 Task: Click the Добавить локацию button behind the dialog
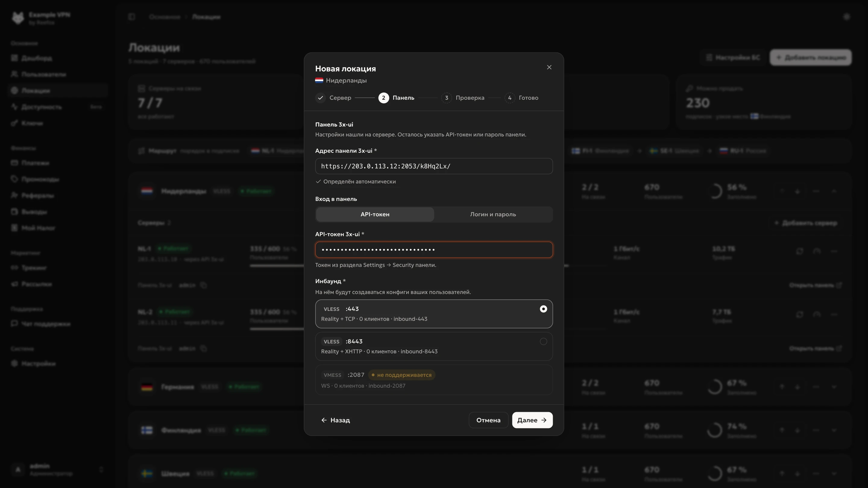click(811, 58)
